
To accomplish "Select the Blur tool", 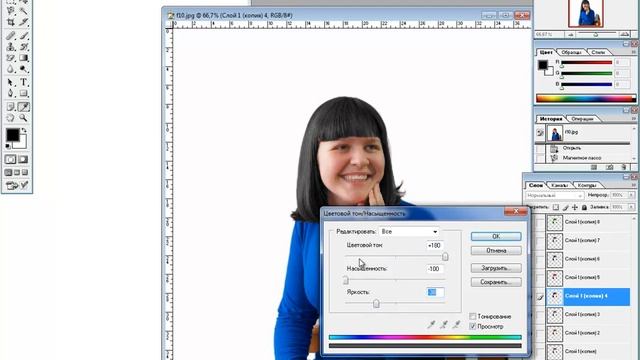I will coord(11,69).
